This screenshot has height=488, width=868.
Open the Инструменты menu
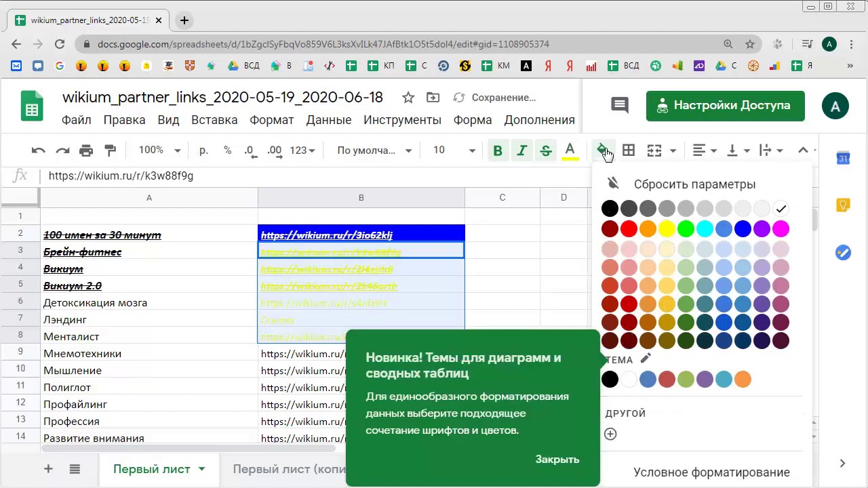point(402,120)
